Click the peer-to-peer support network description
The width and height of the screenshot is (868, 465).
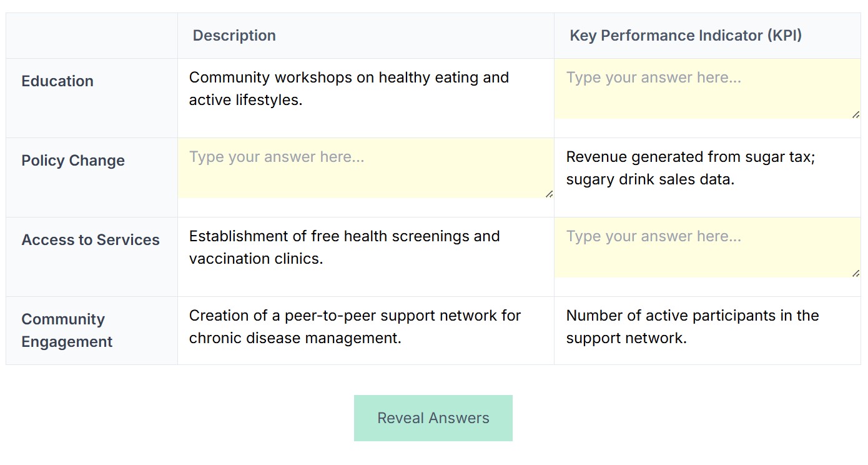point(355,327)
